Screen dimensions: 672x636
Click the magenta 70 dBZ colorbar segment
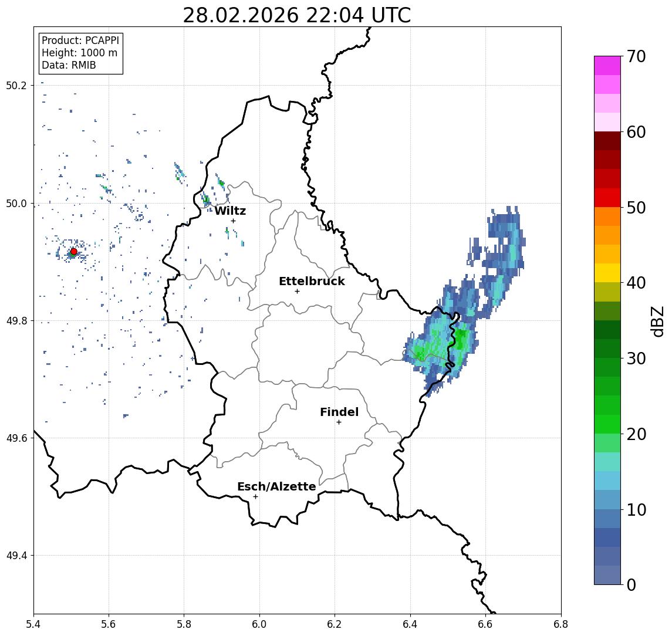coord(607,66)
